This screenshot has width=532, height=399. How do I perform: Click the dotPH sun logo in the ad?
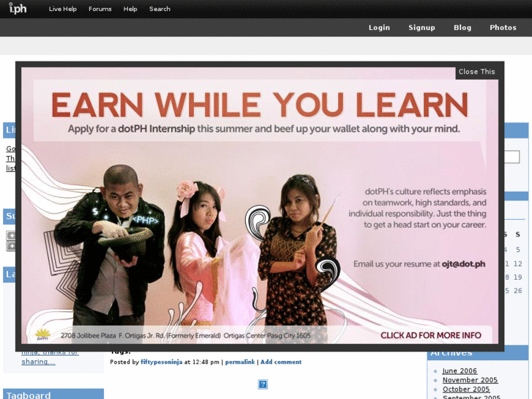point(42,335)
